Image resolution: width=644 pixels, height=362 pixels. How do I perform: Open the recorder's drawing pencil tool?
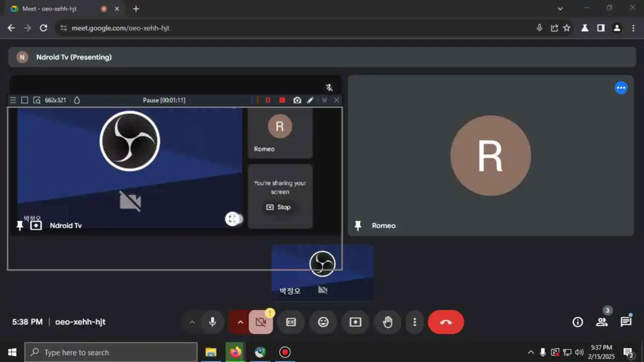click(310, 100)
